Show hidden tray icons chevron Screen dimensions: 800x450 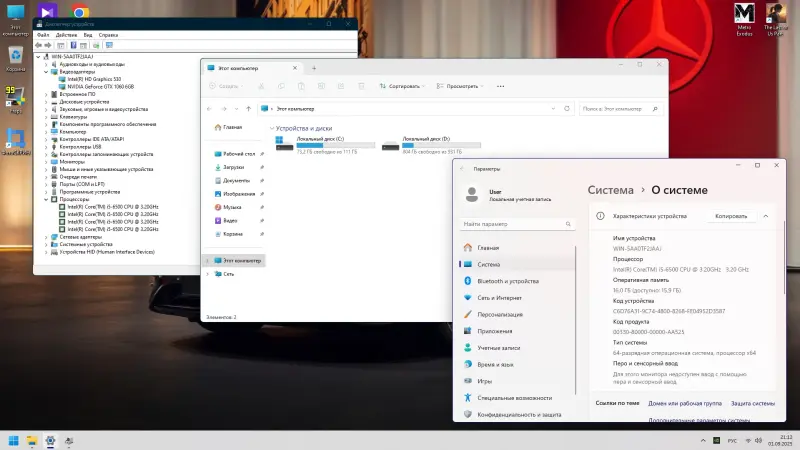click(x=703, y=440)
